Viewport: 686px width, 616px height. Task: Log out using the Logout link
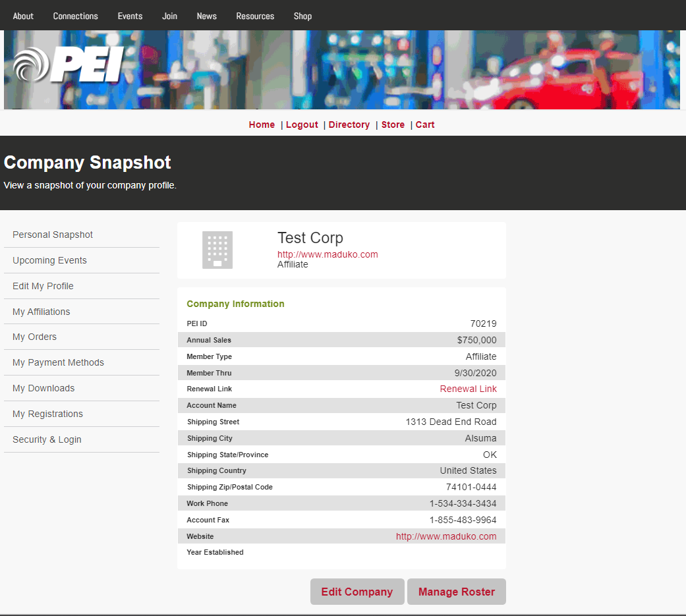coord(302,125)
